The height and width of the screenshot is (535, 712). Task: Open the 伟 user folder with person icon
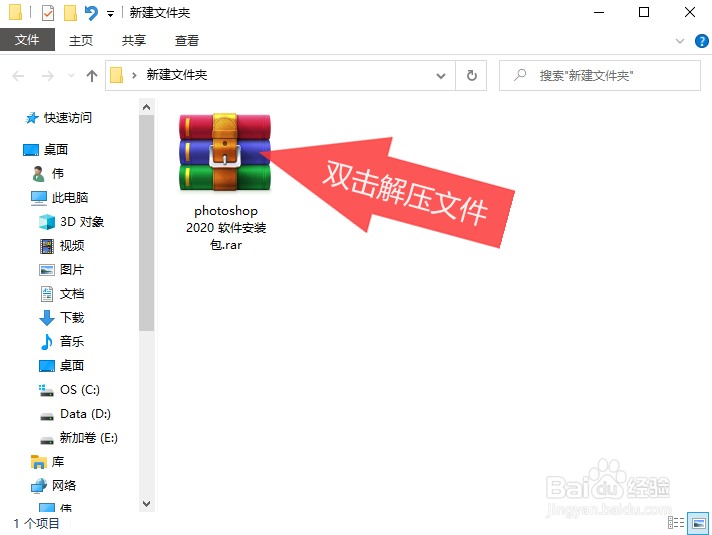tap(58, 173)
